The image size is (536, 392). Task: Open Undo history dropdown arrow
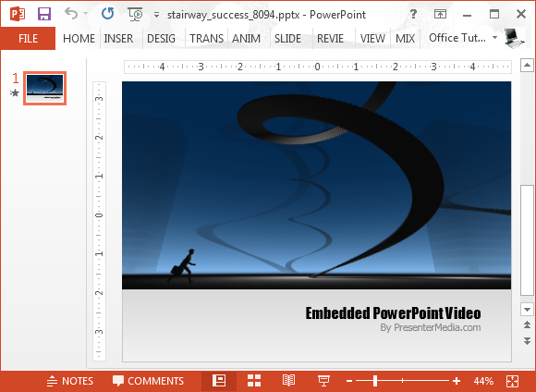(x=85, y=14)
